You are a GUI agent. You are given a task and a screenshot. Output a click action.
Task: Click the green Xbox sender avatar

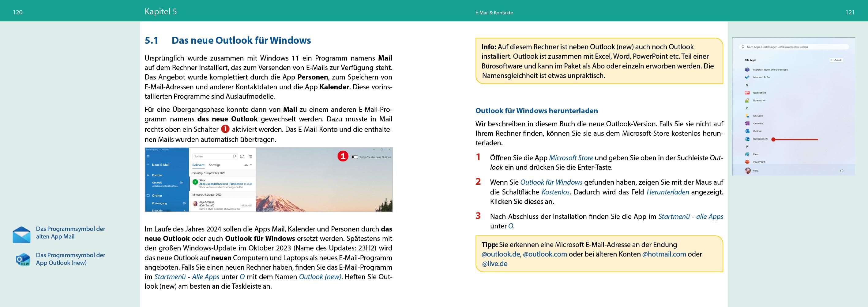pyautogui.click(x=195, y=182)
